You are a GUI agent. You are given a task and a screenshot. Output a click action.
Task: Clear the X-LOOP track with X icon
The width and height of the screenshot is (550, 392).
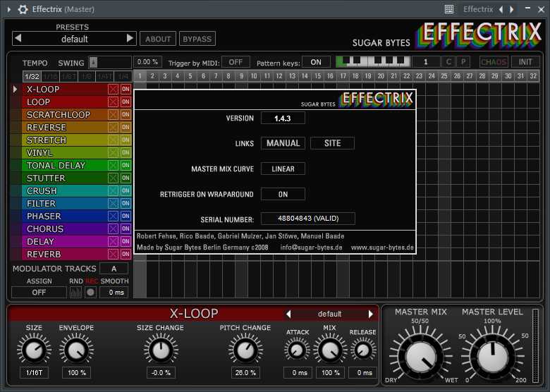pos(113,89)
